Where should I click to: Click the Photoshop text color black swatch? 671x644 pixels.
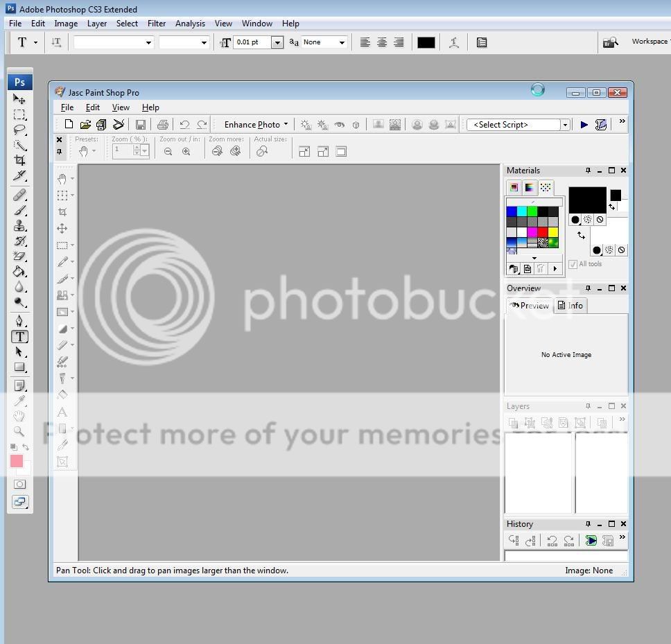[x=426, y=42]
